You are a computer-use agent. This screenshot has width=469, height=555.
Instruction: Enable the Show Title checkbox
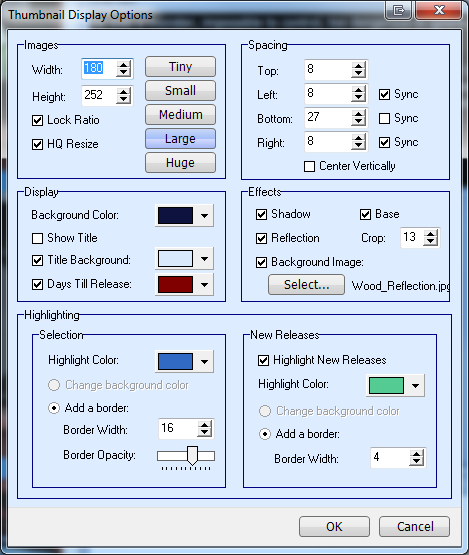coord(38,238)
